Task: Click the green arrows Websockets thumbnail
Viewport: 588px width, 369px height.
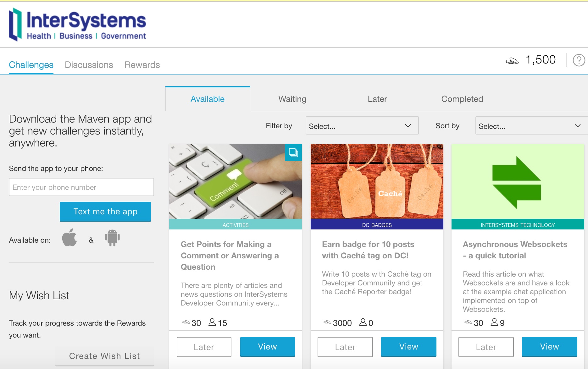Action: point(518,181)
